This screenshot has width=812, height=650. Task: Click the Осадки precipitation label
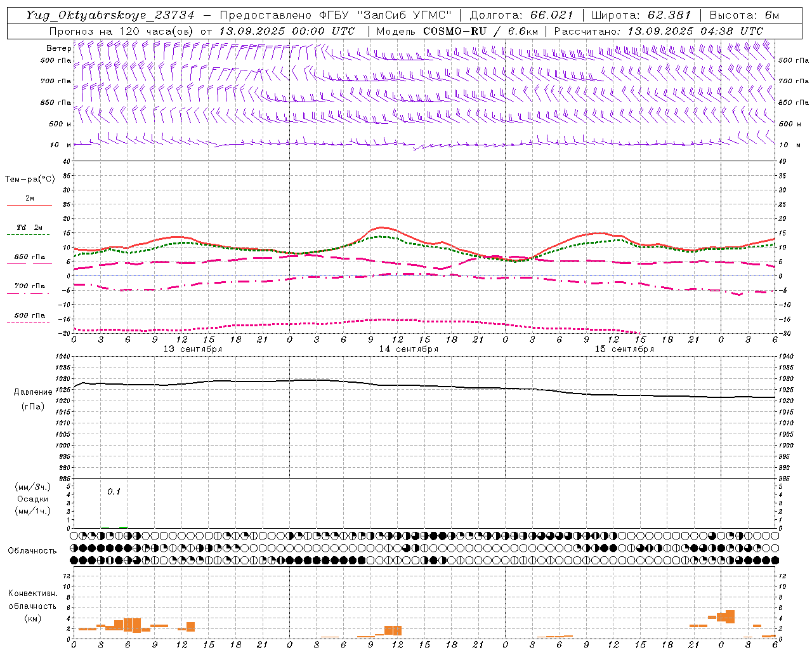point(33,499)
